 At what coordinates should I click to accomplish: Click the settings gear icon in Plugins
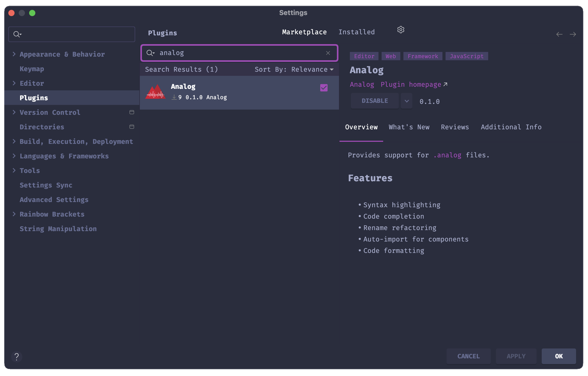(x=401, y=30)
